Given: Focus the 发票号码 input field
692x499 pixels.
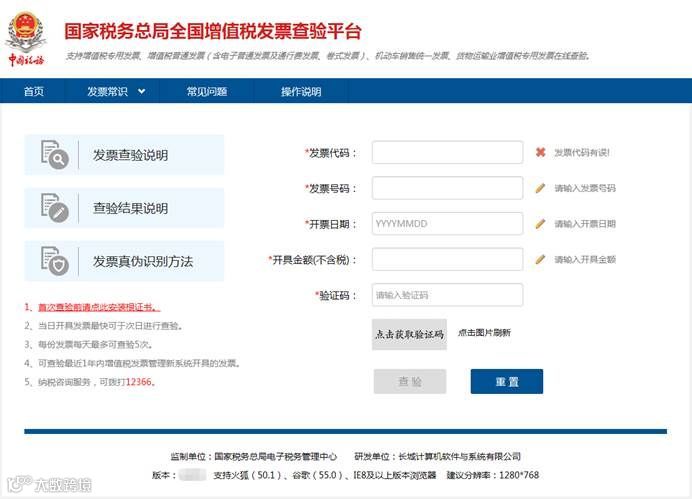Looking at the screenshot, I should tap(448, 188).
